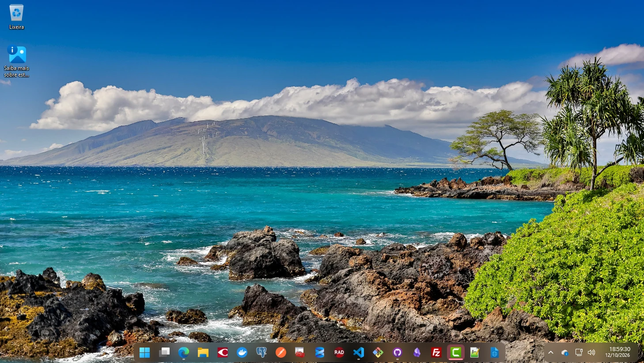Open Task View on the taskbar

pos(164,352)
